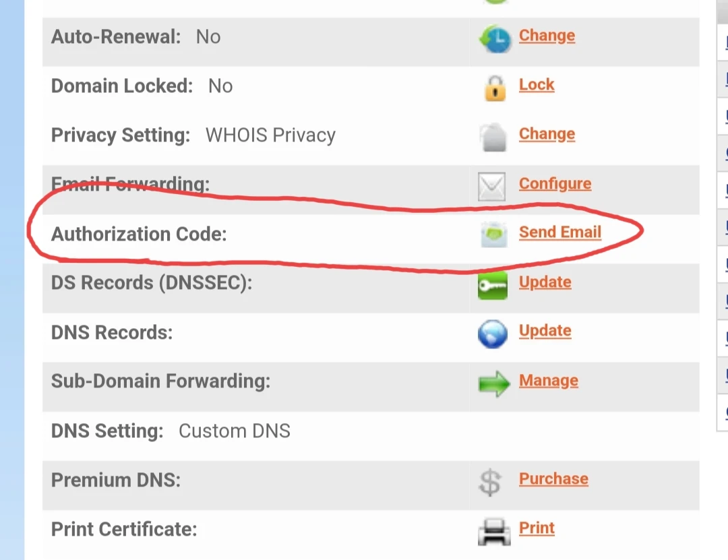This screenshot has height=560, width=728.
Task: Click the green arrow Sub-Domain Forwarding icon
Action: point(493,384)
